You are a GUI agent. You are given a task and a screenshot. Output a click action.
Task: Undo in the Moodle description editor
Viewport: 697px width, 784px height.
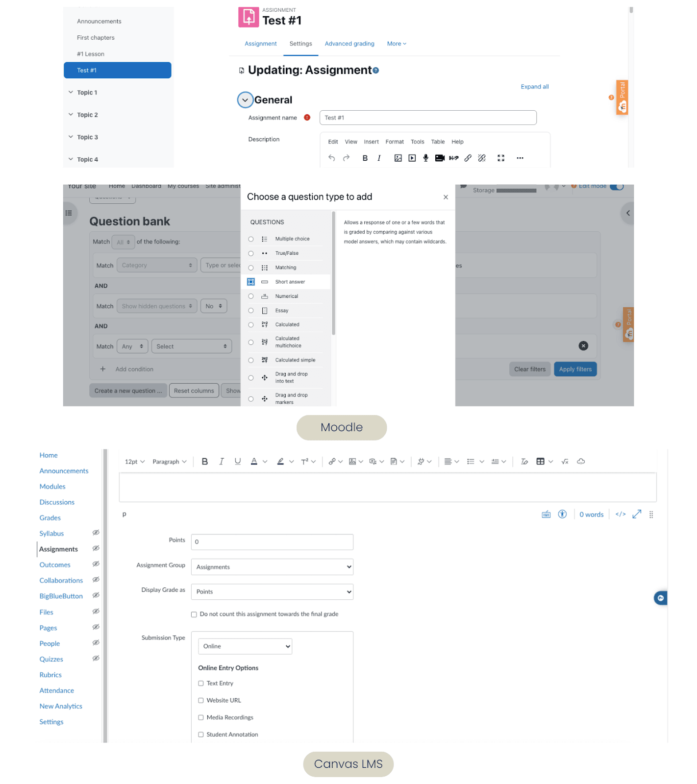(x=332, y=158)
